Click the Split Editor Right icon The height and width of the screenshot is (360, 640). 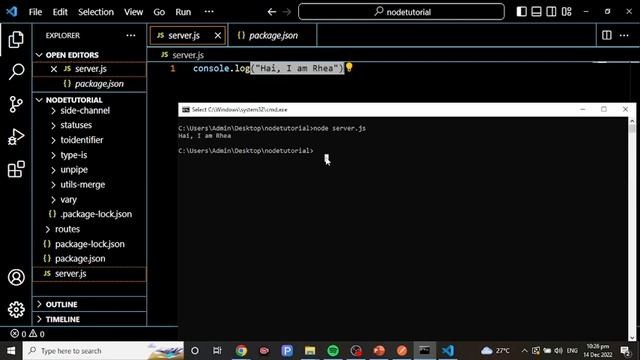607,35
